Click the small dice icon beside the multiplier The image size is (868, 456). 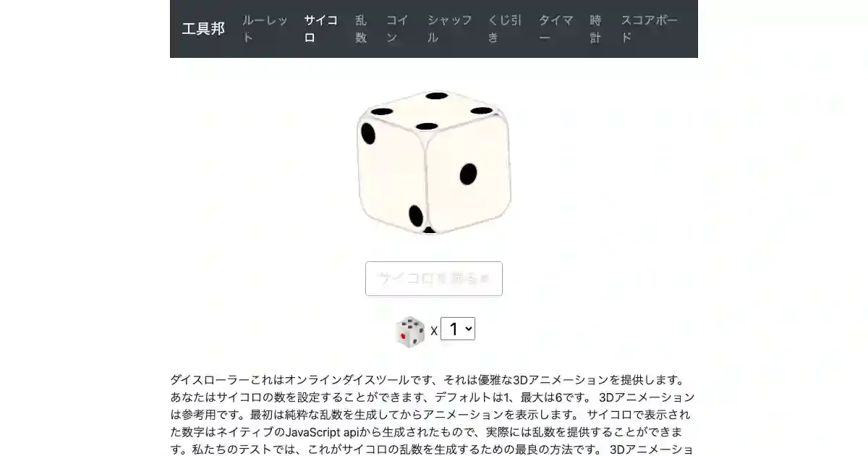pos(410,332)
